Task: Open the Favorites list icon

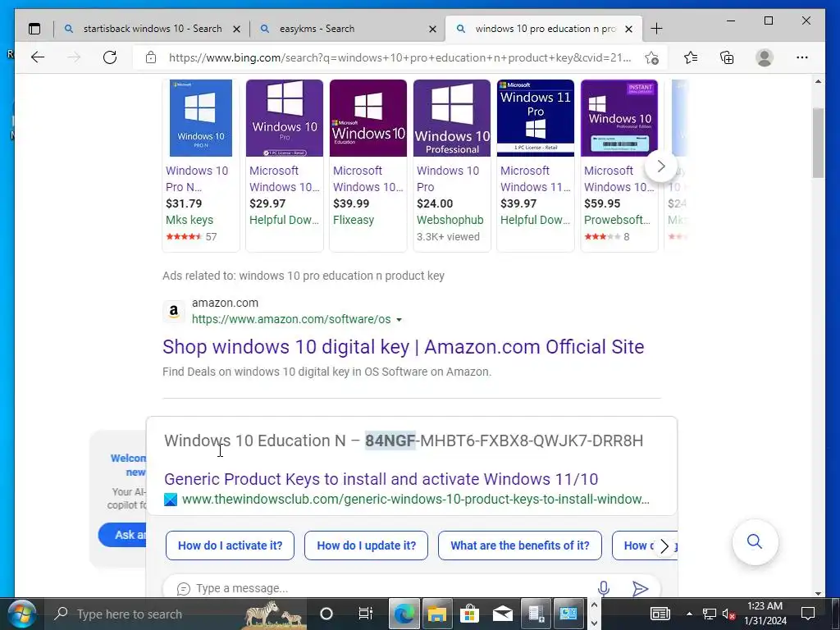Action: 691,57
